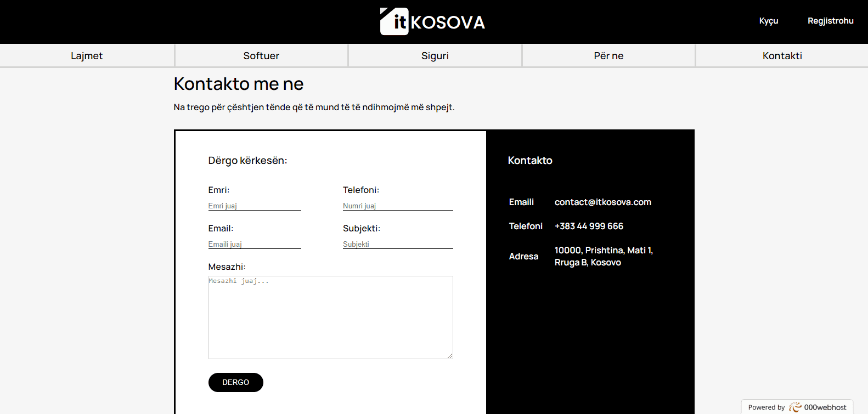Open the Lajmet menu item
This screenshot has height=414, width=868.
(87, 56)
